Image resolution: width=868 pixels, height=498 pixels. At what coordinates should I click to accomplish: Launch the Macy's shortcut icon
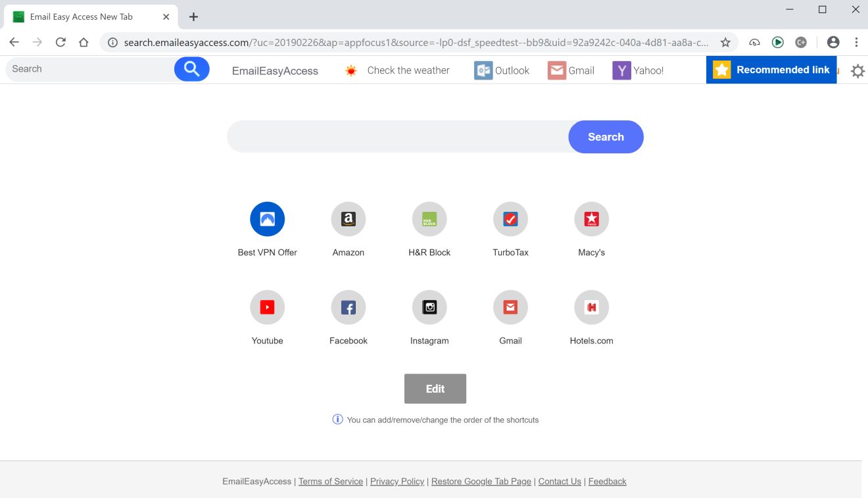pos(591,218)
